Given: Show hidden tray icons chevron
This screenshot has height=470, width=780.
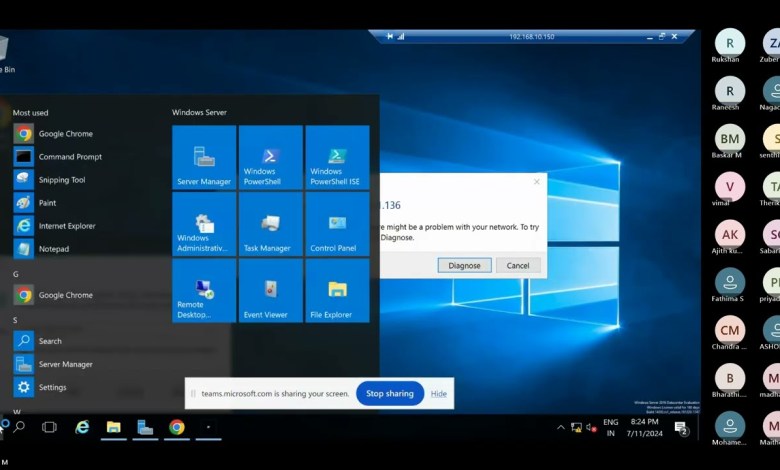Looking at the screenshot, I should point(561,427).
